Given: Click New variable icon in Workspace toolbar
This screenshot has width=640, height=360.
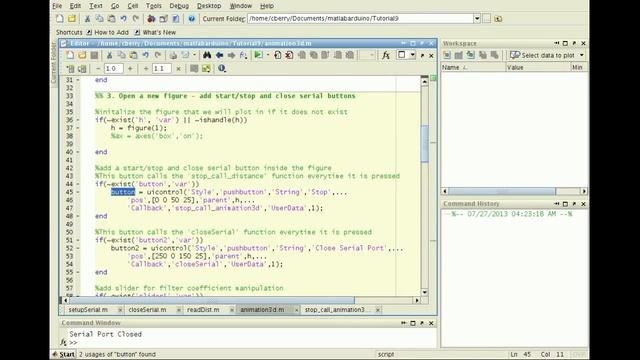Looking at the screenshot, I should pyautogui.click(x=447, y=55).
